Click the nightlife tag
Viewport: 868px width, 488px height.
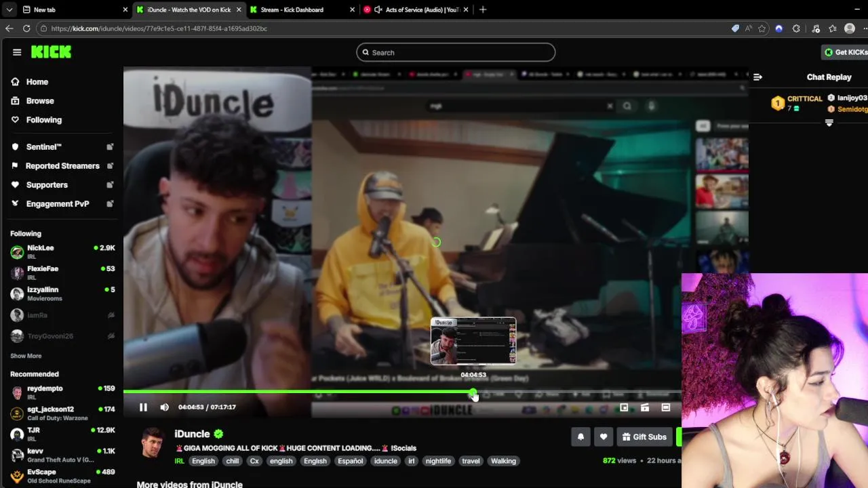click(438, 461)
